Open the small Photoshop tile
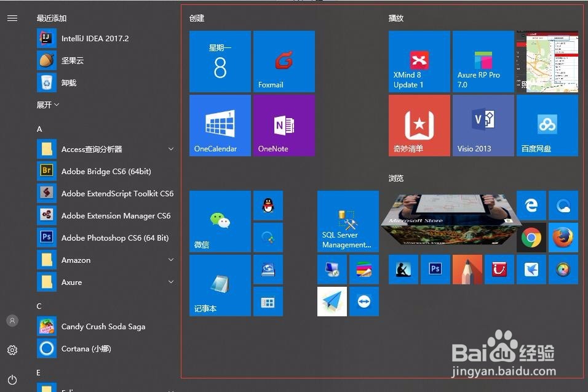This screenshot has width=588, height=392. click(x=435, y=270)
